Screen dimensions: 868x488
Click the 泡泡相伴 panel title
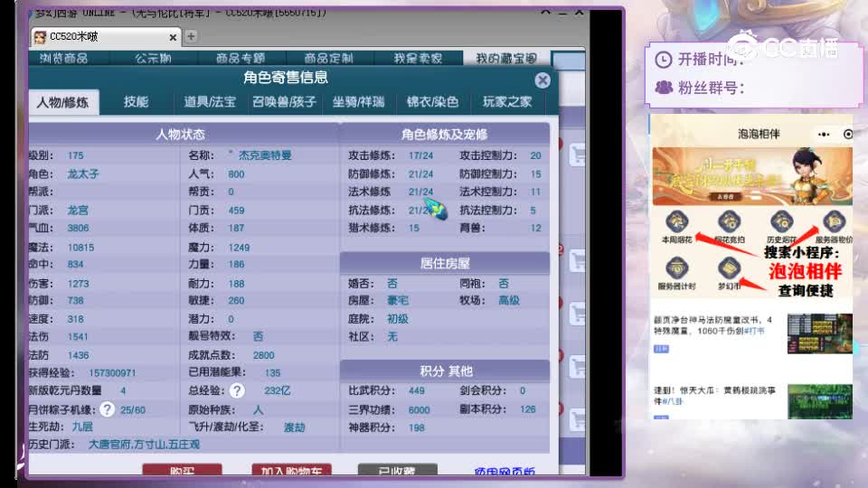[x=759, y=134]
